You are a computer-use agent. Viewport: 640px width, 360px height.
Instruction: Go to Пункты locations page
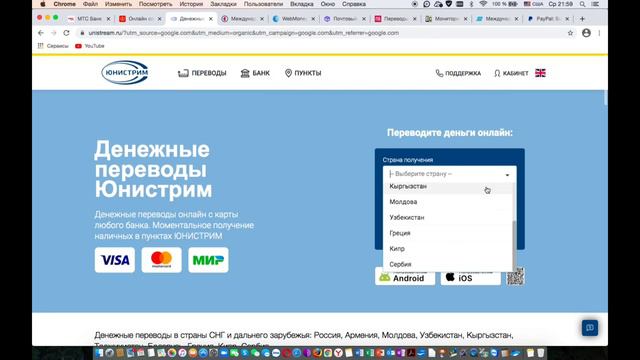click(x=303, y=73)
